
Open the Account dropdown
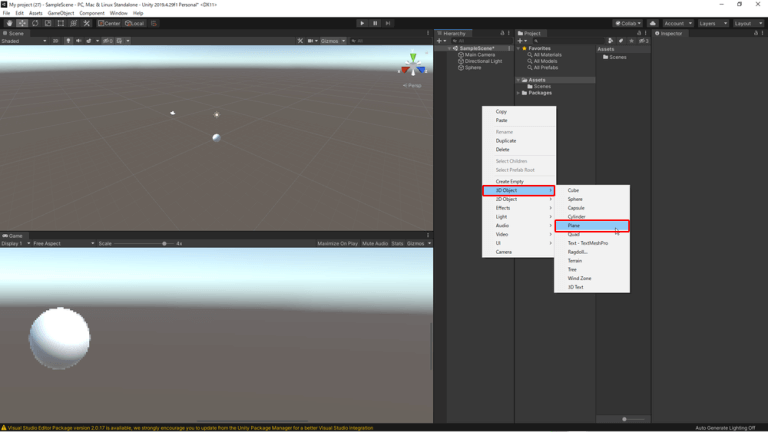point(678,23)
